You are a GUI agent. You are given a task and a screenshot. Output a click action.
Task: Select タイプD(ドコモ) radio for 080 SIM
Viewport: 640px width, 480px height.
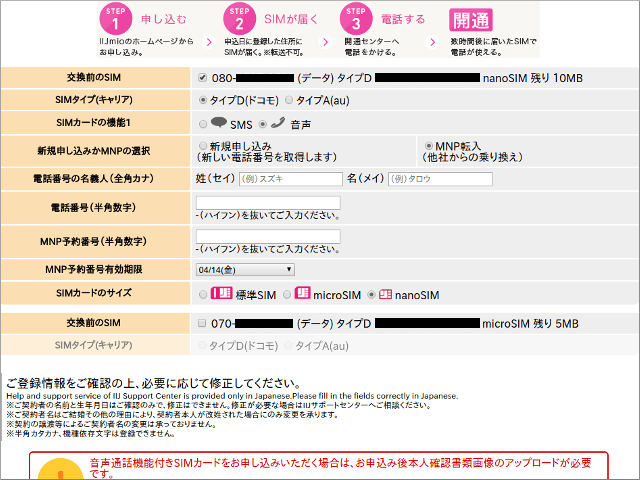tap(202, 100)
